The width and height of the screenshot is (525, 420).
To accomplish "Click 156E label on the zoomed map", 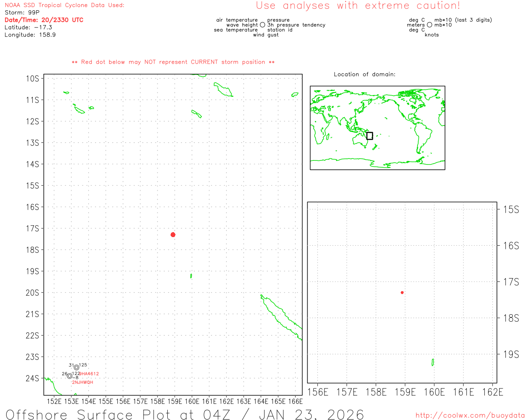I will point(318,392).
